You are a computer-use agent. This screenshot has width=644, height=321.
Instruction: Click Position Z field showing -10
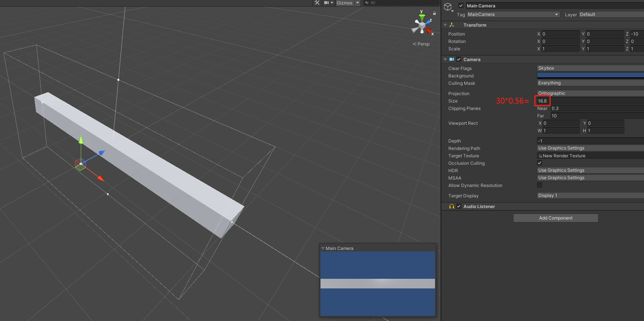pyautogui.click(x=637, y=34)
